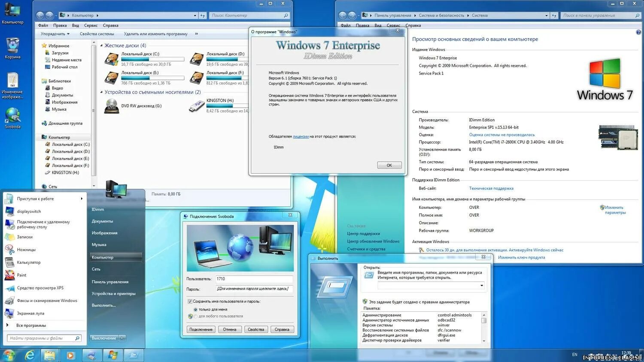This screenshot has height=362, width=644.
Task: Toggle Сохранять имя пользователя и пароль checkbox
Action: [x=190, y=302]
